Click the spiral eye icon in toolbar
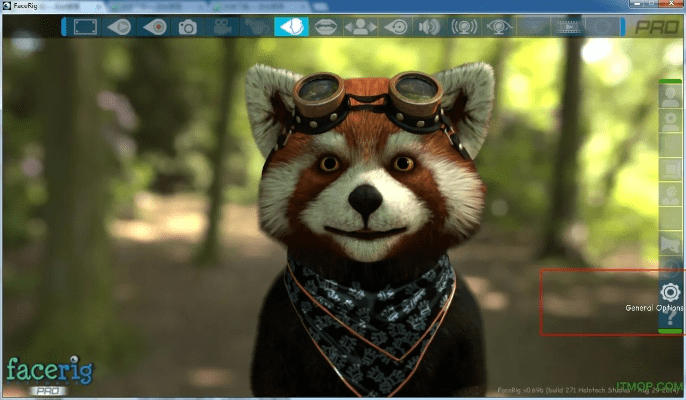 (x=394, y=26)
